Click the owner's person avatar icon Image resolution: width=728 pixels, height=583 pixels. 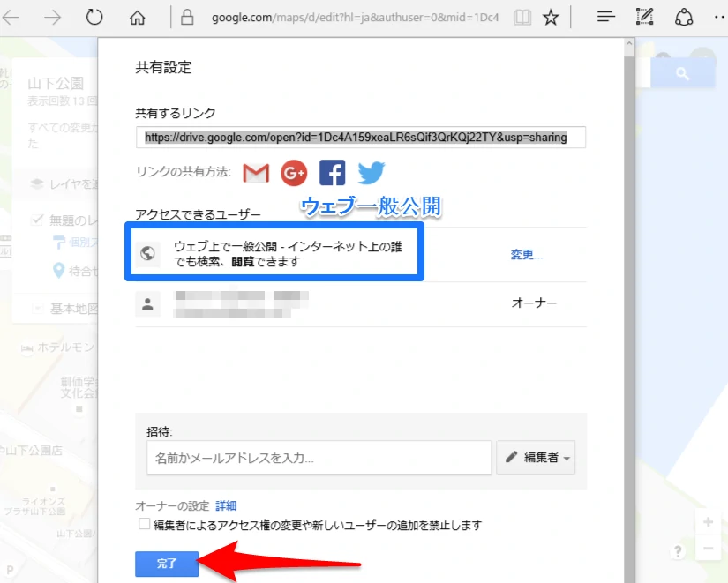pyautogui.click(x=148, y=303)
